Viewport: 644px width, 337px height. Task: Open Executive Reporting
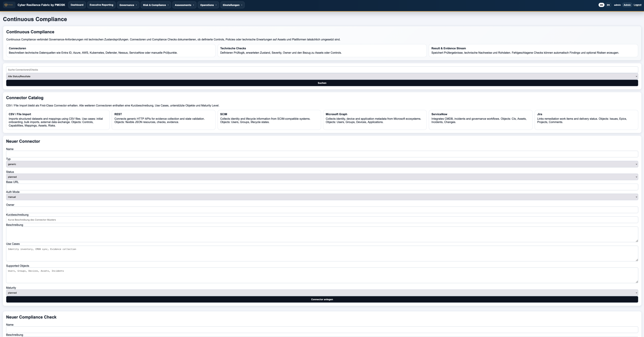[101, 5]
